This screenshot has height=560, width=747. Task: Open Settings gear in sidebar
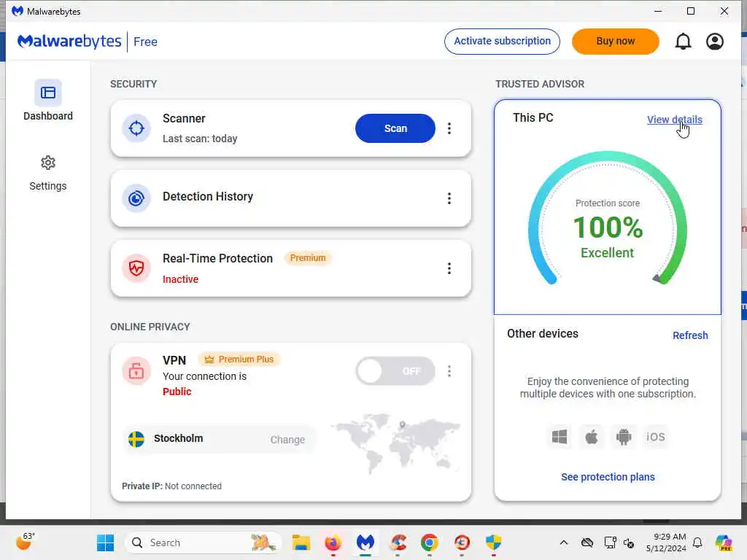click(x=48, y=173)
